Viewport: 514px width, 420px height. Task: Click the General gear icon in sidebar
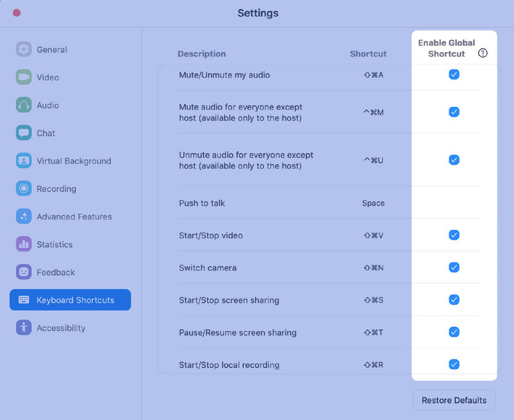click(x=24, y=49)
